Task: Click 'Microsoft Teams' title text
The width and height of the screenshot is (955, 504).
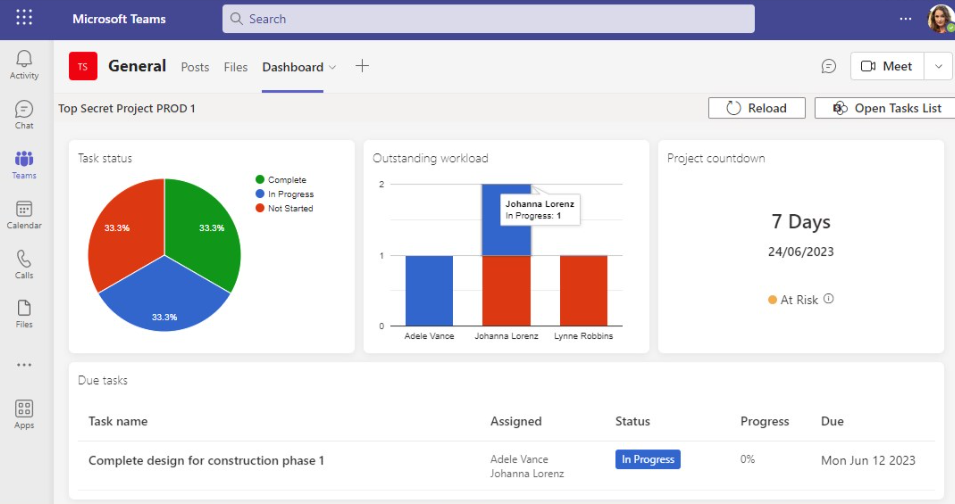Action: (119, 19)
